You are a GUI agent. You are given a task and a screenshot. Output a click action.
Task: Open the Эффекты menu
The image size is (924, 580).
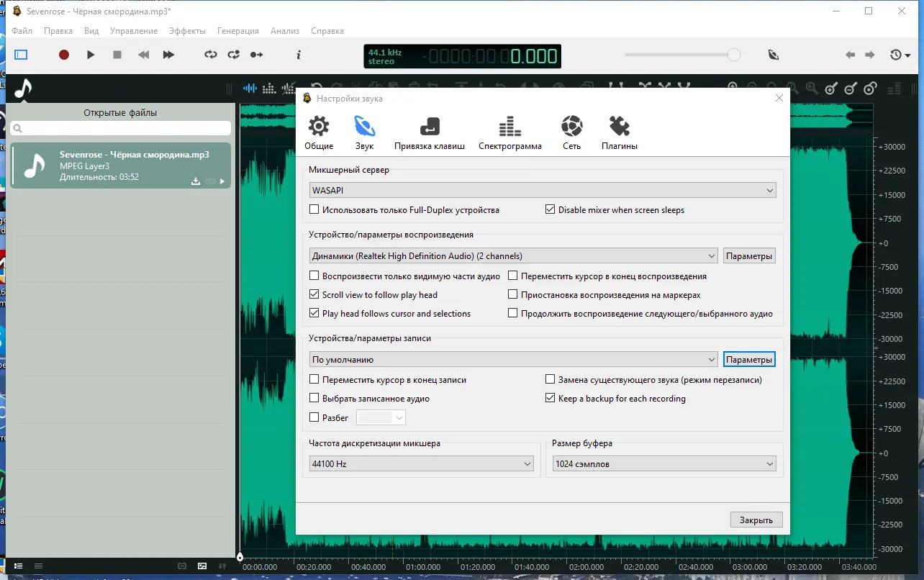tap(188, 31)
